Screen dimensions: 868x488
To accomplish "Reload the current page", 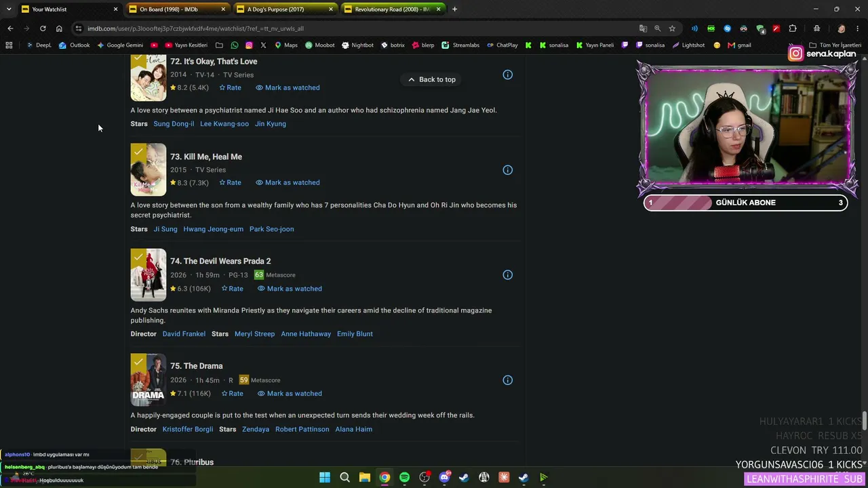I will click(43, 28).
